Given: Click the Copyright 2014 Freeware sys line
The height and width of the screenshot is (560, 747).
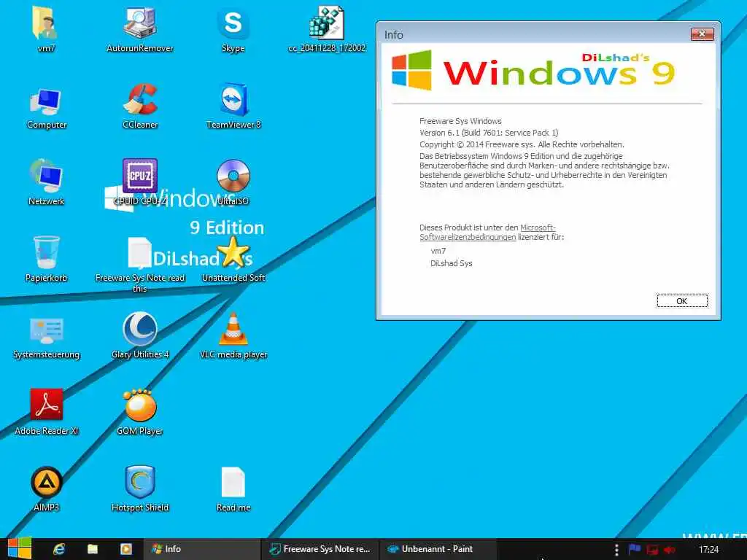Looking at the screenshot, I should pyautogui.click(x=522, y=144).
